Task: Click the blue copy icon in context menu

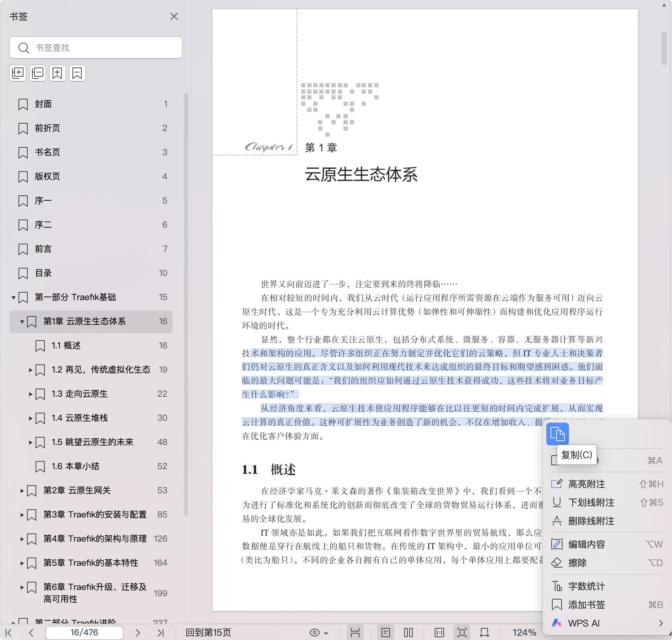Action: [x=557, y=434]
